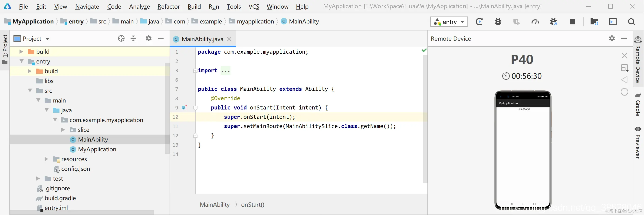Expand the top-level build folder
This screenshot has width=644, height=215.
(x=21, y=52)
